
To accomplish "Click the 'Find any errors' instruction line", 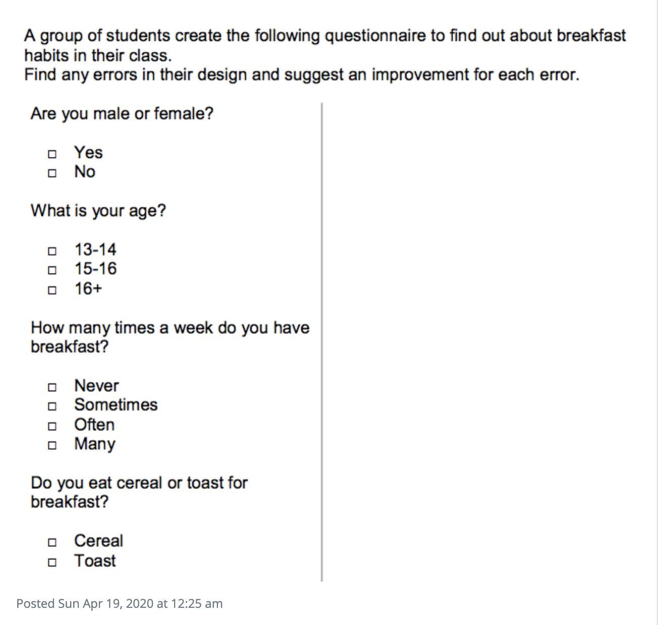I will pyautogui.click(x=302, y=75).
